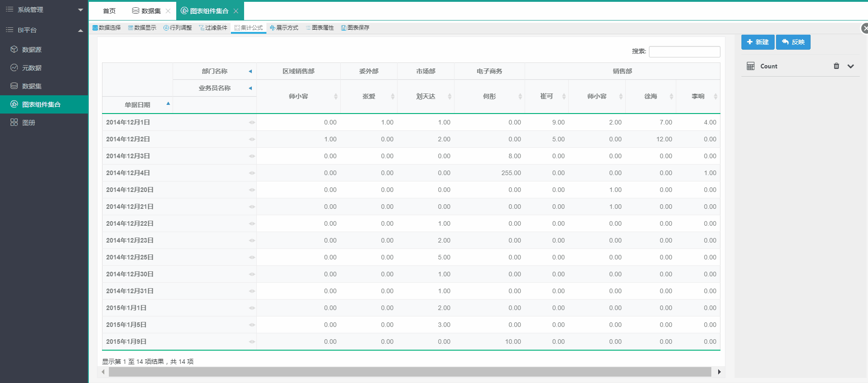Open the 过滤条件 toolbar tab
Viewport: 868px width, 383px height.
pyautogui.click(x=213, y=28)
